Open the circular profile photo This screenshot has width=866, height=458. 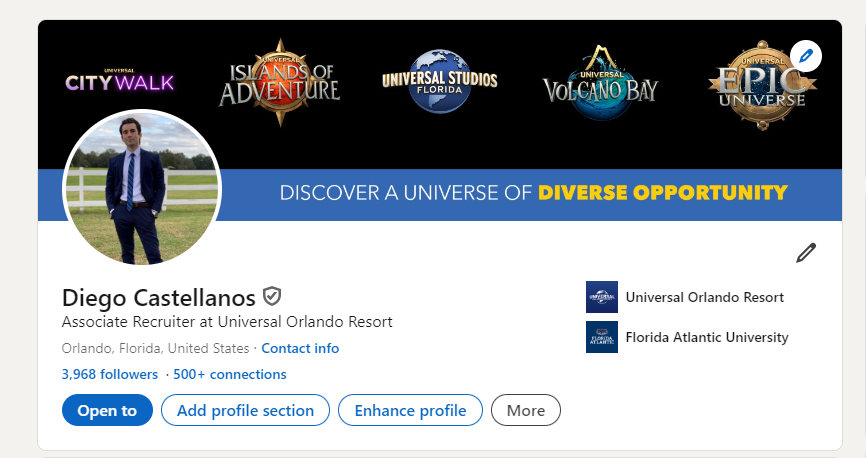tap(142, 188)
